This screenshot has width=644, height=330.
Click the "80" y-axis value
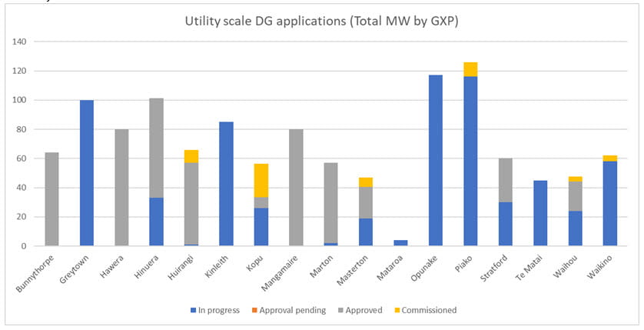pos(22,129)
